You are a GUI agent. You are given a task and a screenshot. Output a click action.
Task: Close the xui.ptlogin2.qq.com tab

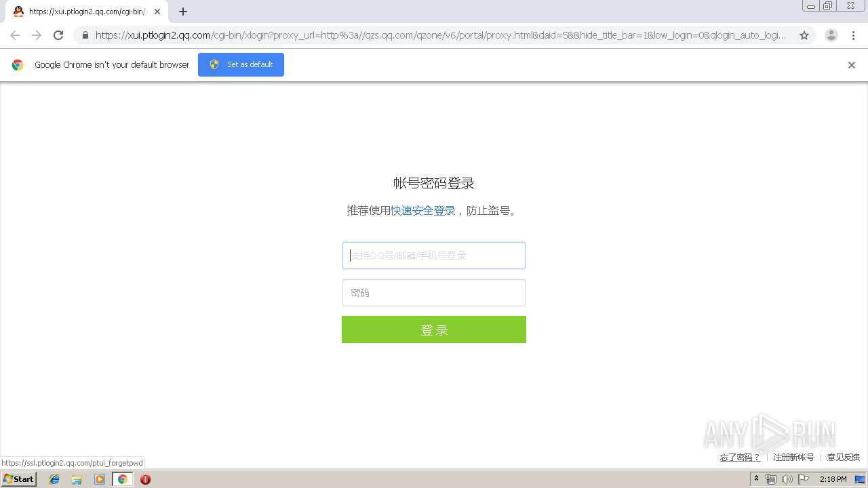coord(157,12)
